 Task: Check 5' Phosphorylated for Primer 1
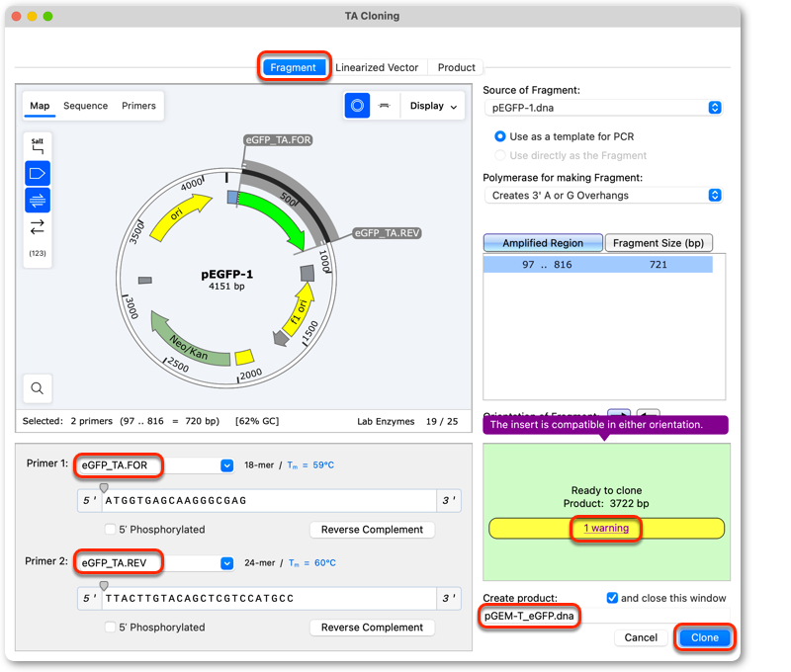pyautogui.click(x=110, y=529)
